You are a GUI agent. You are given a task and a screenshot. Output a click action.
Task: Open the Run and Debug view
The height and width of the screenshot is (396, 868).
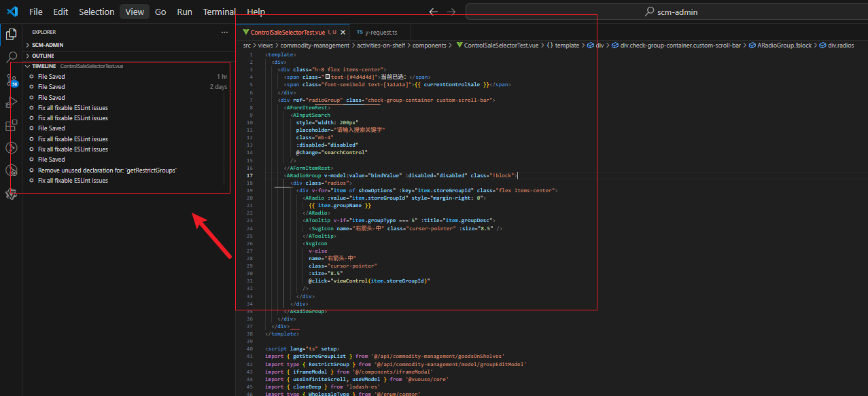[x=11, y=103]
